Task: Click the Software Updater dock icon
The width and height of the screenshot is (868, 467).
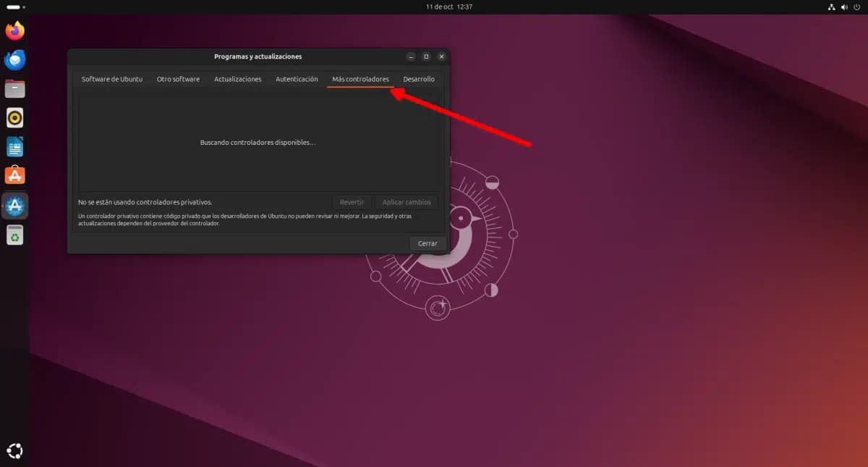Action: click(15, 206)
